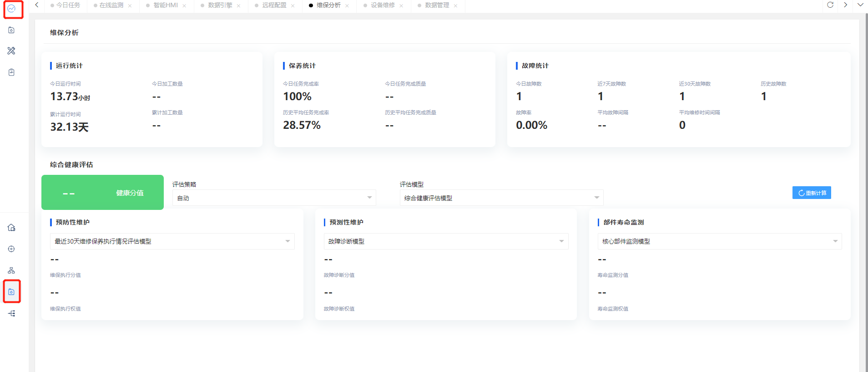Screen dimensions: 868x372
Task: Click the clipboard checklist sidebar icon
Action: coord(11,72)
